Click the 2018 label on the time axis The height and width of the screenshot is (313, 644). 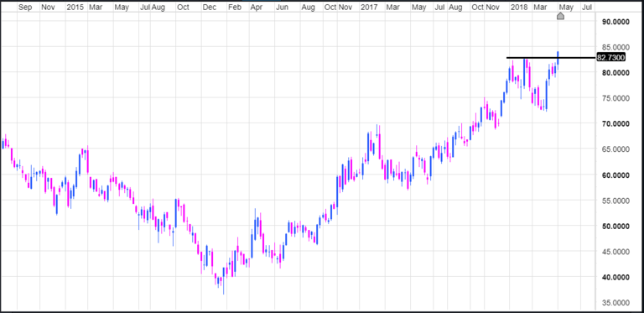(519, 8)
